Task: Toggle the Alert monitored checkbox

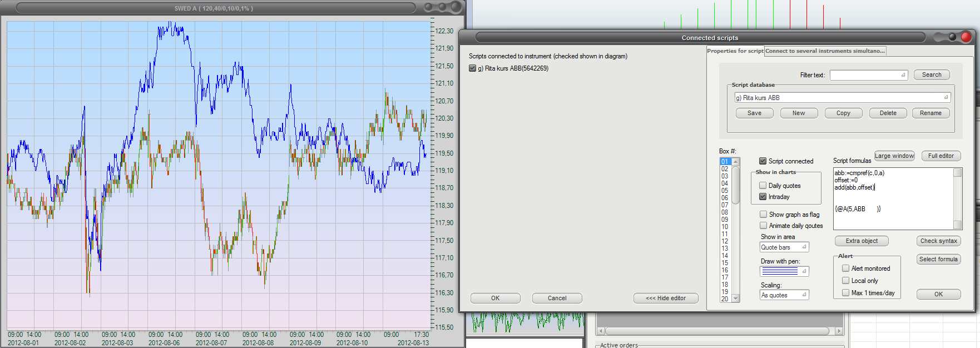Action: tap(846, 269)
